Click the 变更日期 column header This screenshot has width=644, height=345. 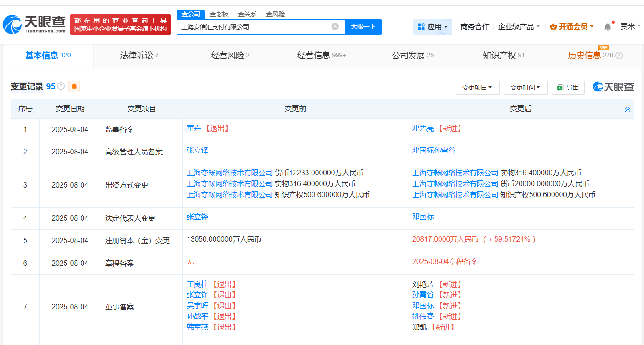click(70, 109)
